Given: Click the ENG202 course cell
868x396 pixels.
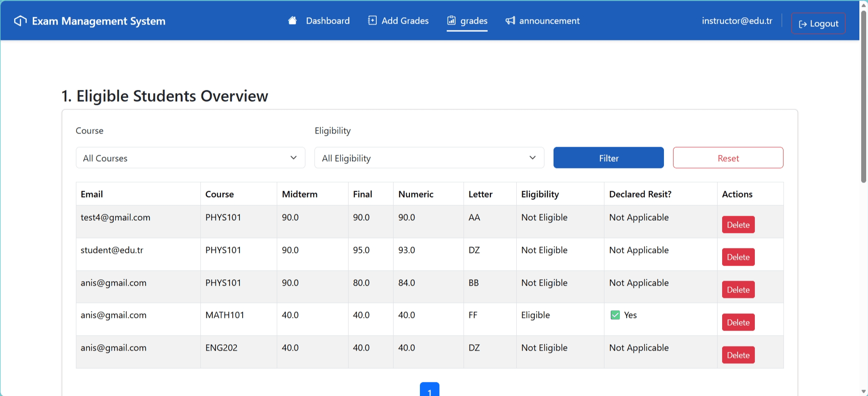Looking at the screenshot, I should 239,352.
